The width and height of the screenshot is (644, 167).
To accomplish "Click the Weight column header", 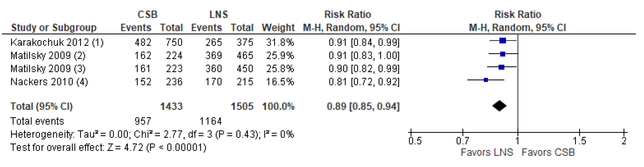I will [x=278, y=28].
